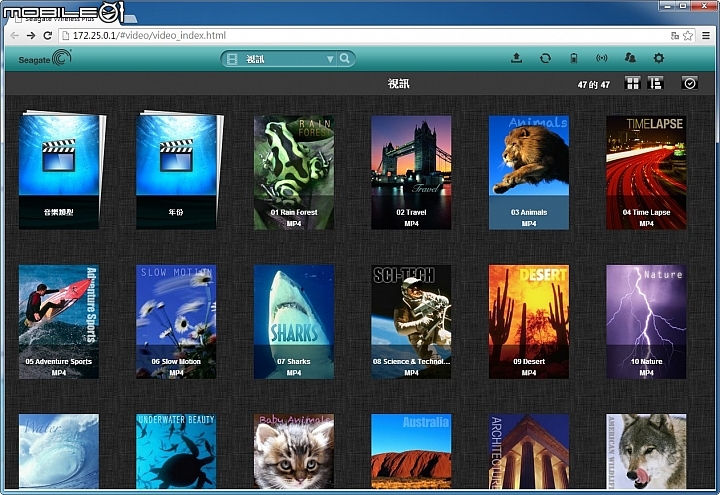Reload the page with refresh icon
Image resolution: width=720 pixels, height=495 pixels.
pyautogui.click(x=47, y=35)
